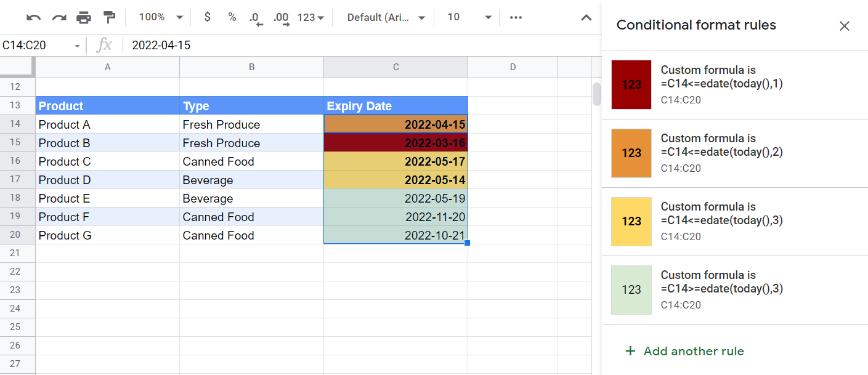The width and height of the screenshot is (868, 375).
Task: Collapse the toolbar with the chevron
Action: coord(586,17)
